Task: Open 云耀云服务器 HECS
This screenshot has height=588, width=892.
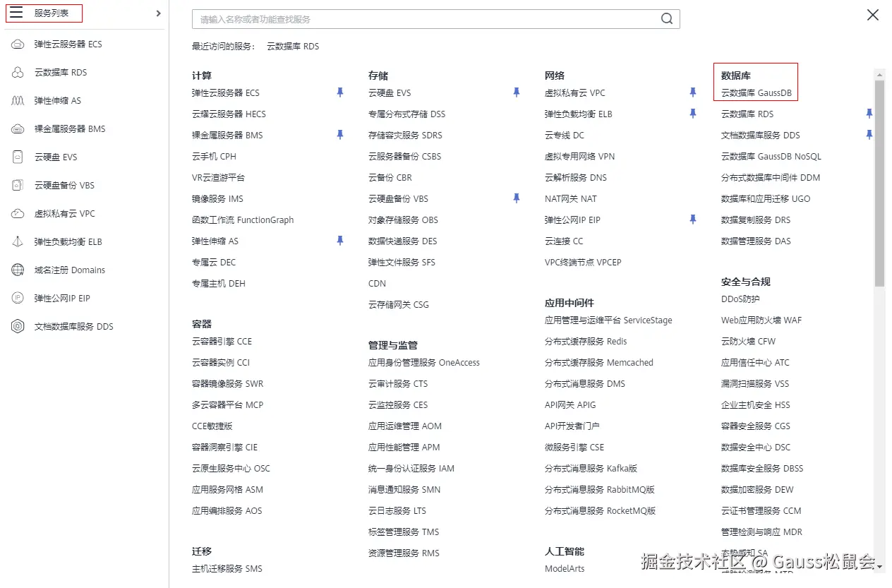Action: pyautogui.click(x=229, y=114)
